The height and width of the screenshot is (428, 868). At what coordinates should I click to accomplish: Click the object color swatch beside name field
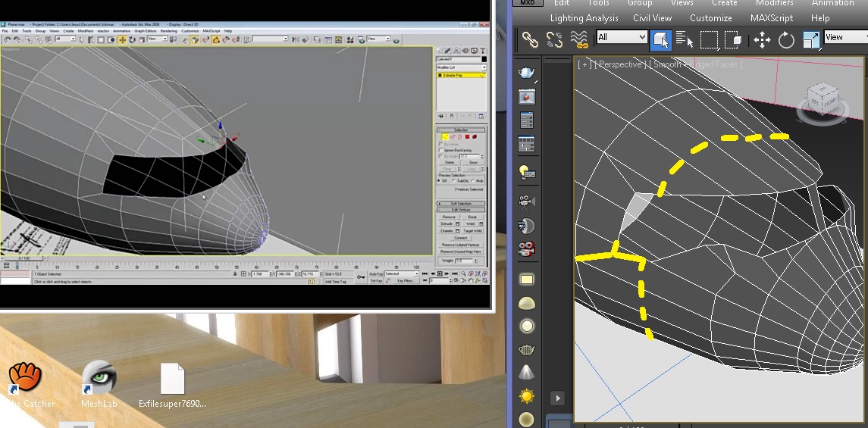[x=484, y=59]
